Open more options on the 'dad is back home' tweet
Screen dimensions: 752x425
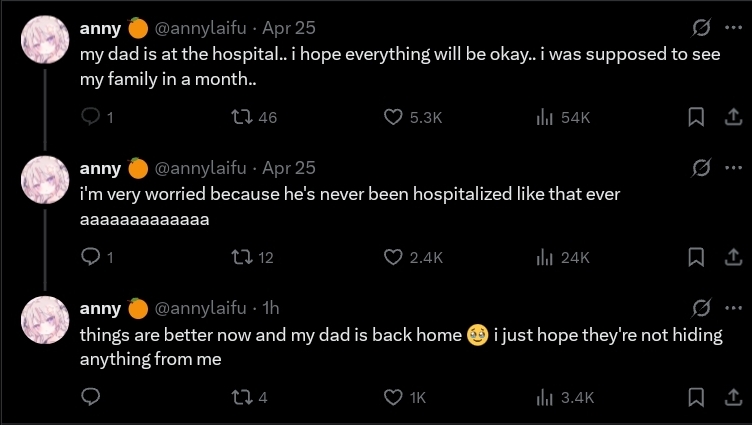(732, 306)
